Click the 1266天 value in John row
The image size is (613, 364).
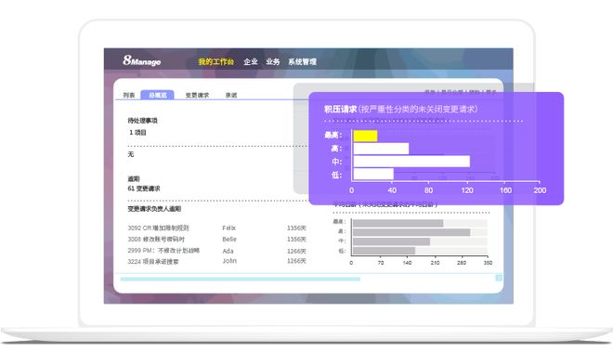296,261
